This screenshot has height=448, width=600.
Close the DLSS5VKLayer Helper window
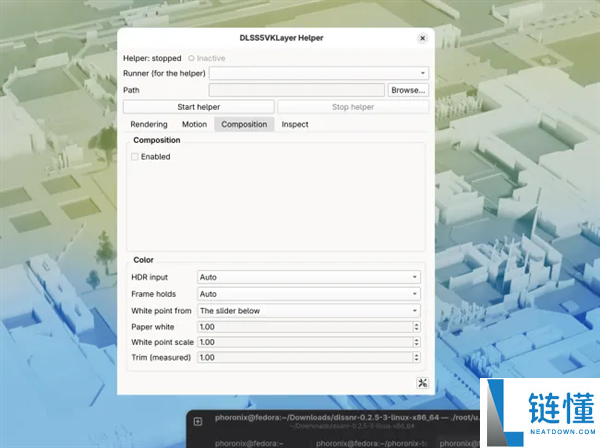tap(422, 38)
